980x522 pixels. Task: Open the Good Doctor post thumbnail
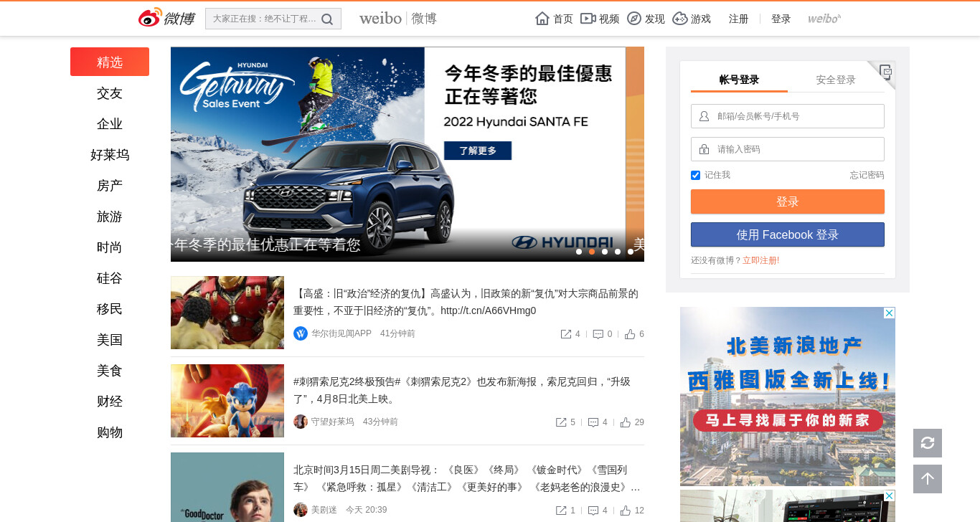[x=227, y=487]
